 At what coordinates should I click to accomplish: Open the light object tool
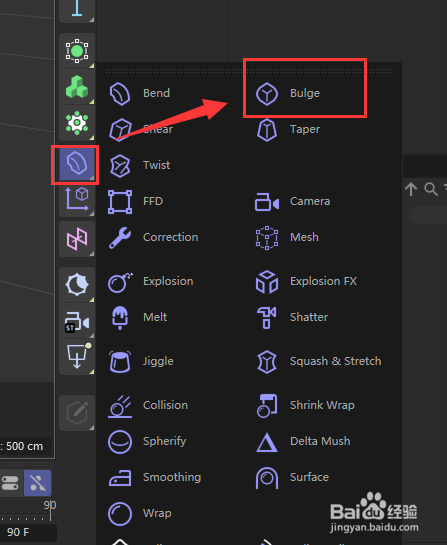click(x=77, y=285)
